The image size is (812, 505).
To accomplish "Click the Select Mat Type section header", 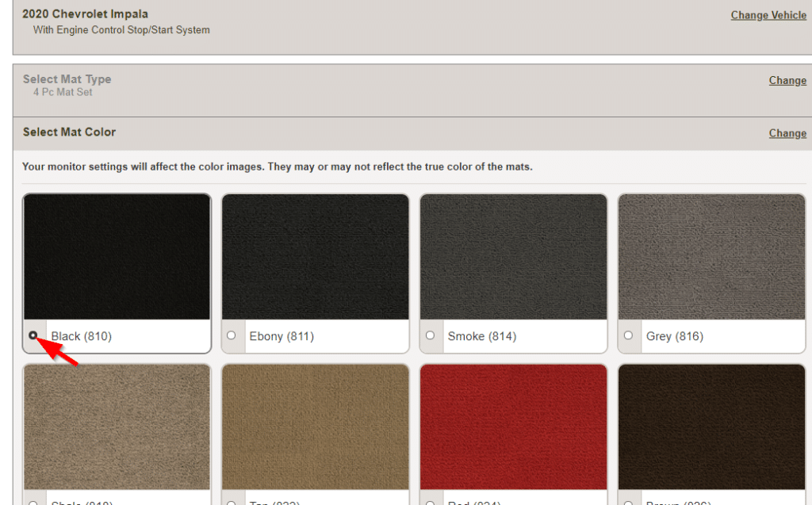I will 67,79.
